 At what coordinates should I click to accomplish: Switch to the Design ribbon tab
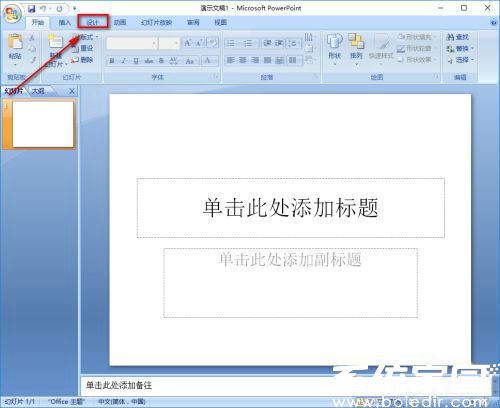[x=93, y=22]
